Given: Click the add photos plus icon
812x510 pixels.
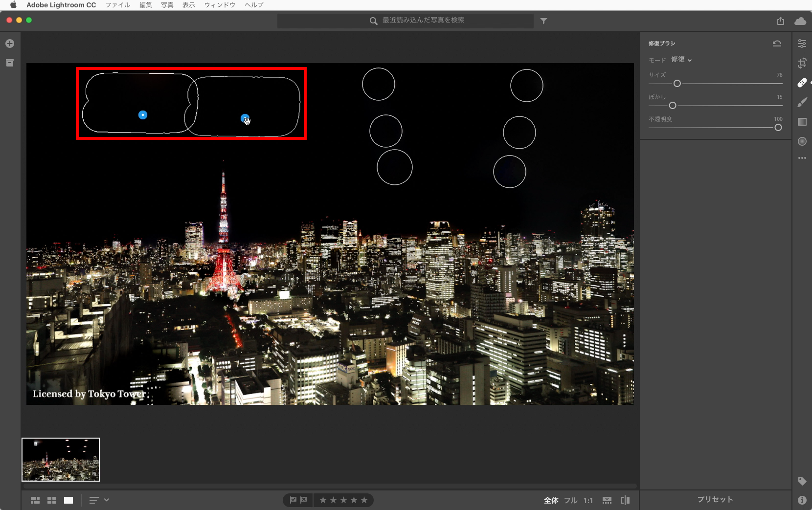Looking at the screenshot, I should [10, 44].
